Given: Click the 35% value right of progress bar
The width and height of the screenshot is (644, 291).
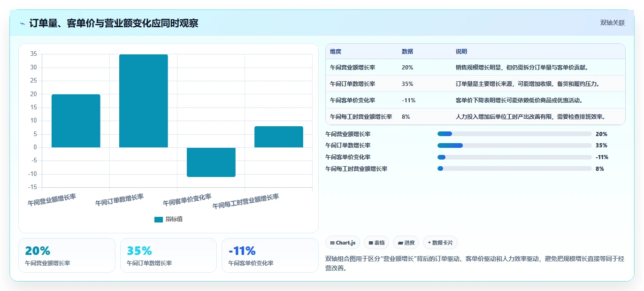Looking at the screenshot, I should (x=601, y=145).
